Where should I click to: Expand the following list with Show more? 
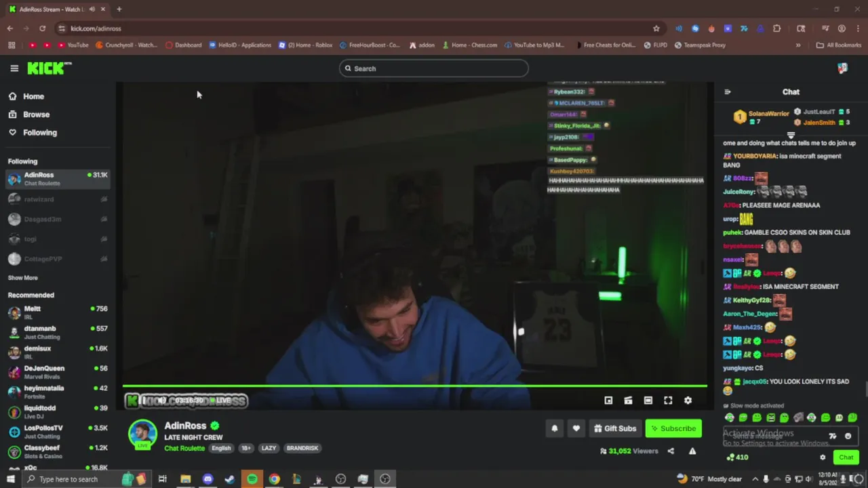tap(23, 278)
